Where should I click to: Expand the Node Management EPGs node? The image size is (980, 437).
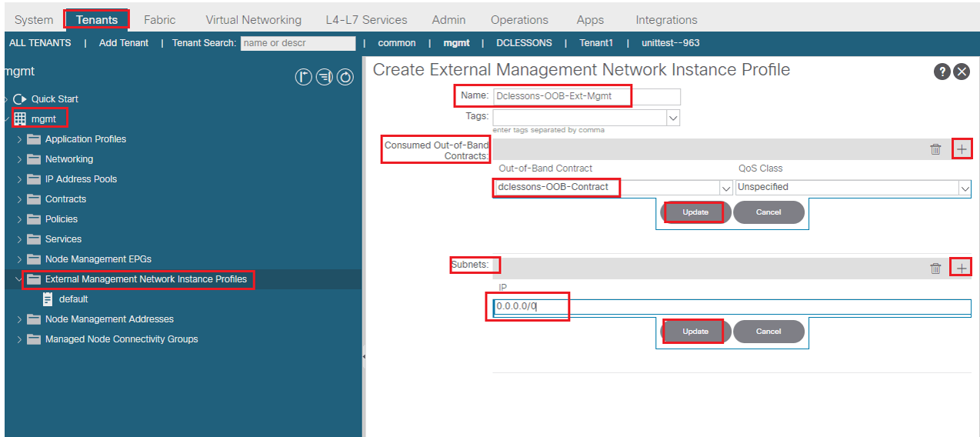point(19,259)
